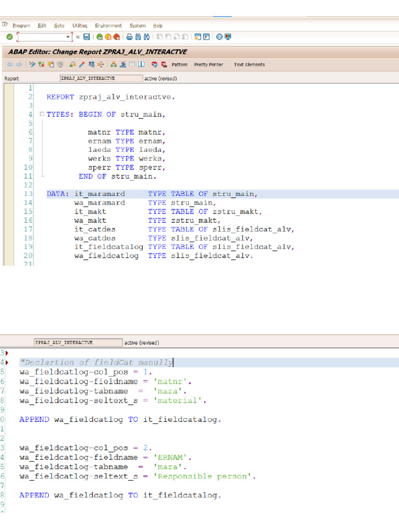Click the syntax Check icon
This screenshot has height=532, width=399.
coord(73,64)
